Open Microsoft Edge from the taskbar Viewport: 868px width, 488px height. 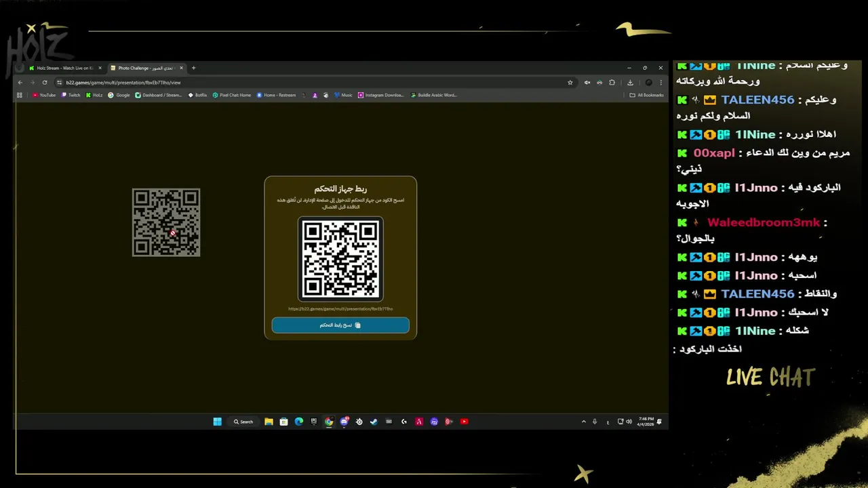coord(298,422)
